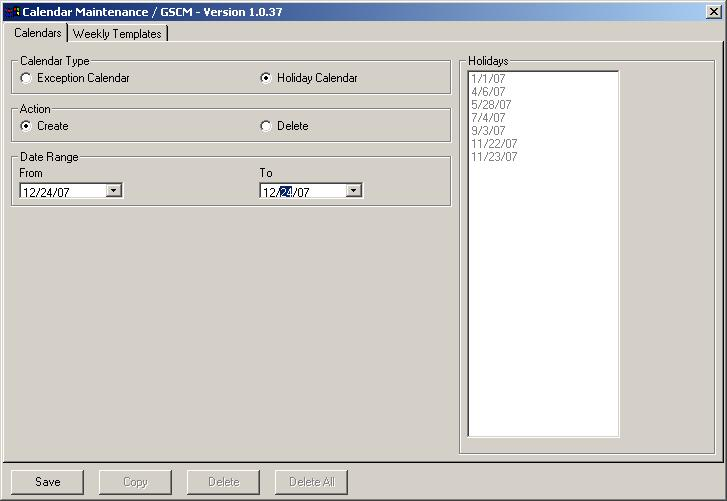This screenshot has width=727, height=501.
Task: Click the Save button
Action: click(48, 482)
